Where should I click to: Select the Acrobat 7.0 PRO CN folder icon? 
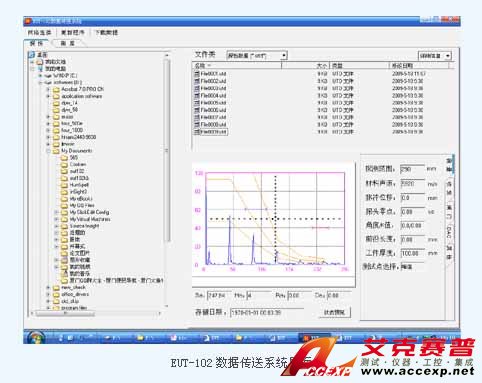tap(56, 89)
